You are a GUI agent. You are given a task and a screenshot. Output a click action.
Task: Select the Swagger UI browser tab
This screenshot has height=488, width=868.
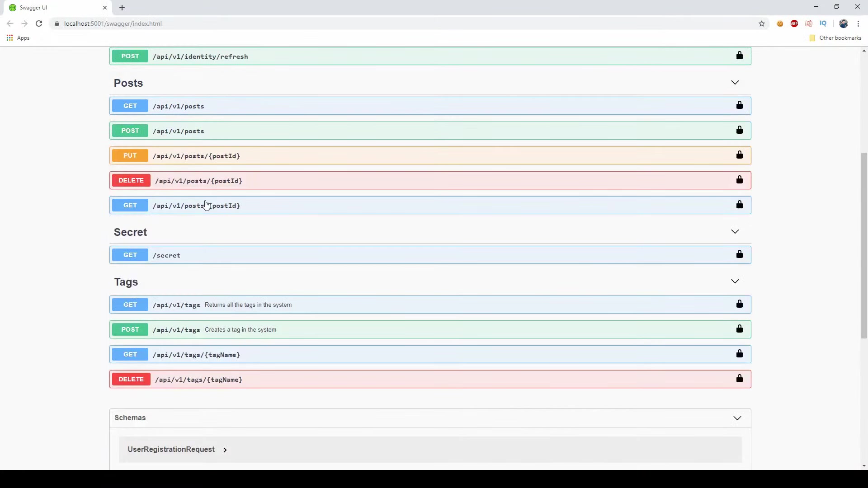point(50,8)
